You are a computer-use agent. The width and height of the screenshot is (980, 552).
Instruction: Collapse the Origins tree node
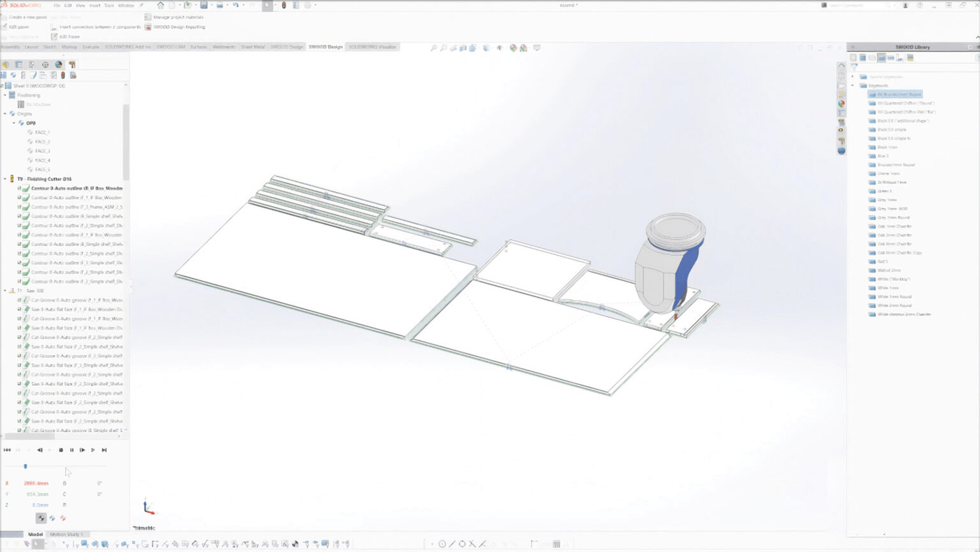point(5,113)
